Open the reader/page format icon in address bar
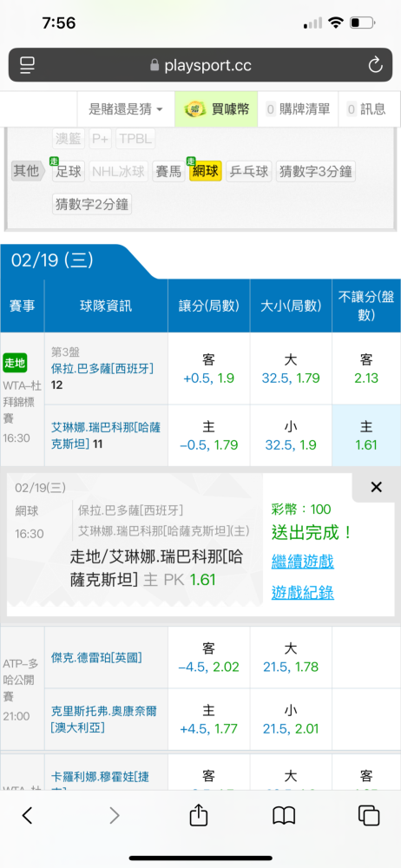The height and width of the screenshot is (868, 401). tap(27, 66)
